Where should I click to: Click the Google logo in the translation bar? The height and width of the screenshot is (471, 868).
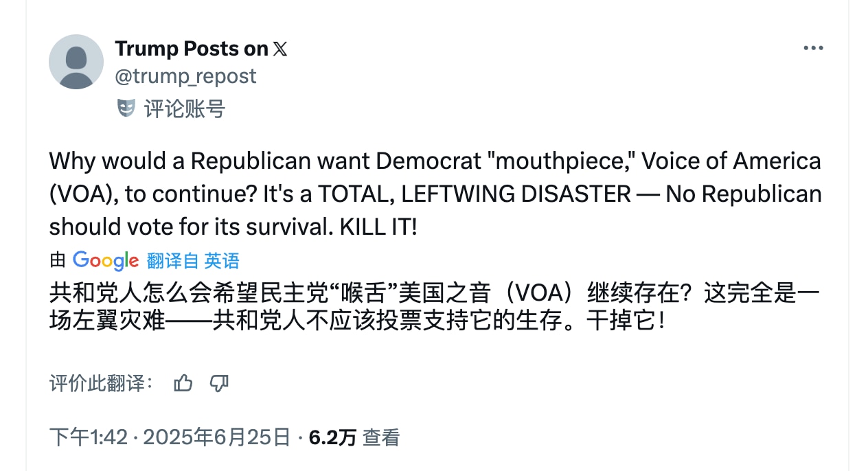click(105, 260)
